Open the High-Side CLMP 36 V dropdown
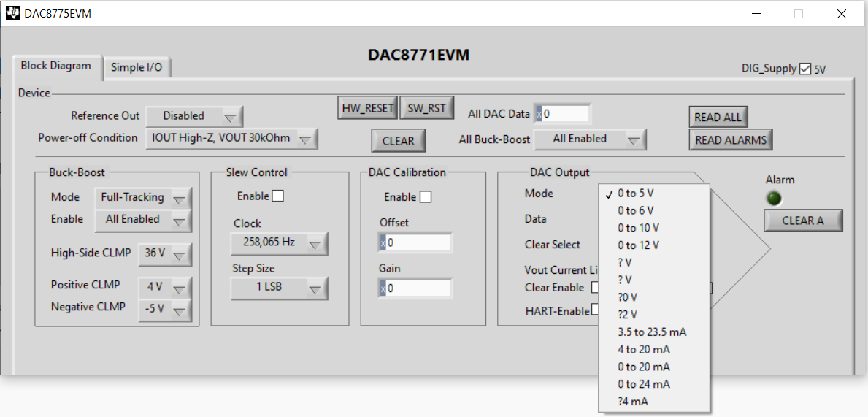Viewport: 868px width, 417px height. pos(165,253)
